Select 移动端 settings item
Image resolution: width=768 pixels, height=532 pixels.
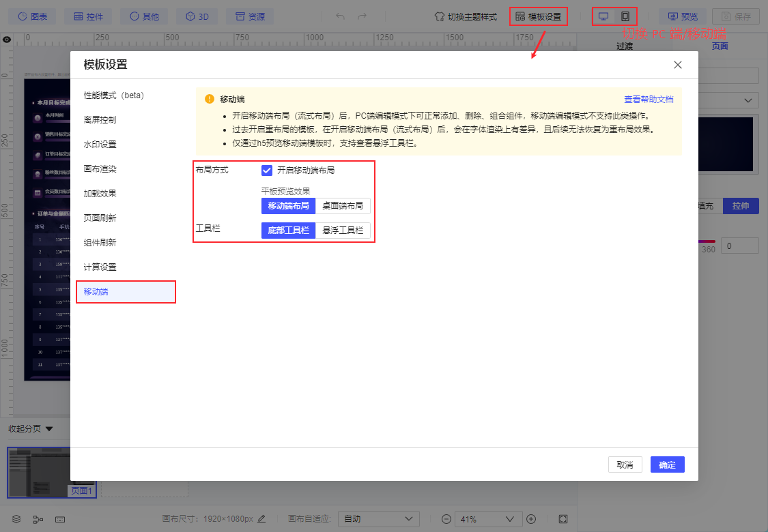tap(126, 292)
